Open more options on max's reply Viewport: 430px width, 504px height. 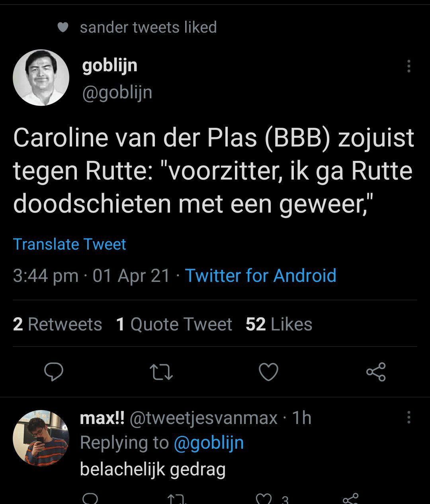[x=408, y=417]
